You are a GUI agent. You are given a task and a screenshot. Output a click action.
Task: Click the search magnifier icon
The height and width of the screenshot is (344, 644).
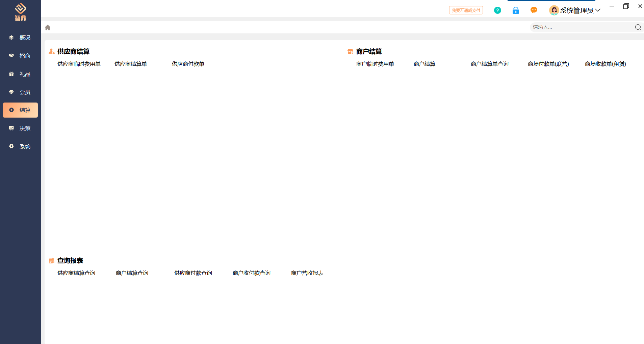point(638,27)
